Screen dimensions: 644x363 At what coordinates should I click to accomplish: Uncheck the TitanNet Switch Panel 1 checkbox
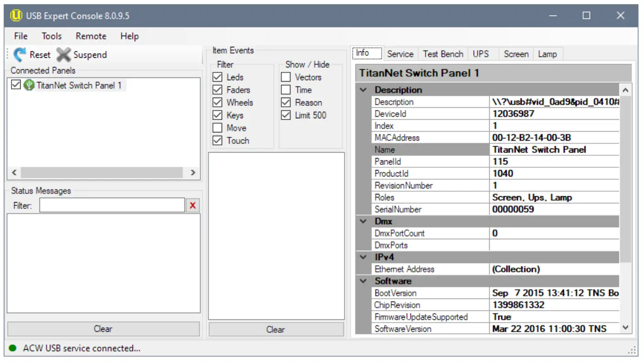(x=16, y=85)
